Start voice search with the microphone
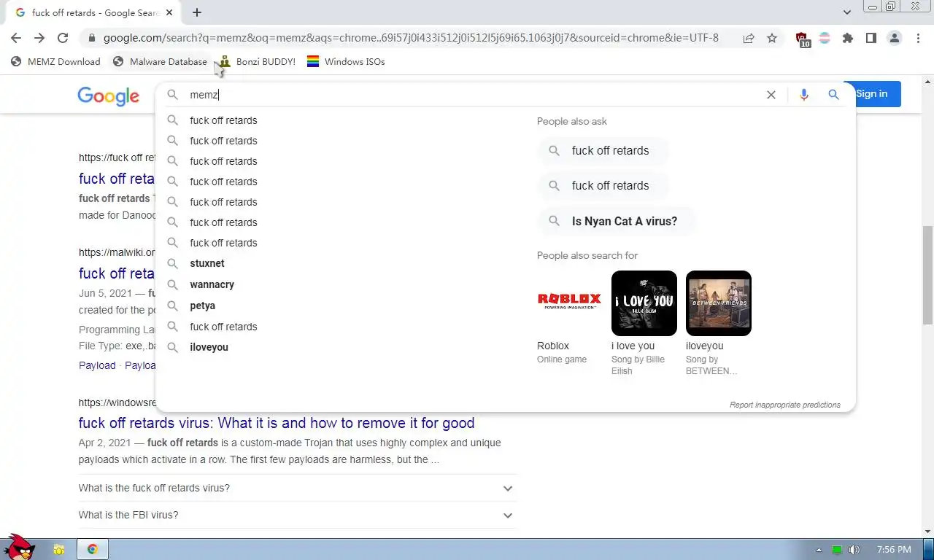This screenshot has height=560, width=934. coord(804,95)
